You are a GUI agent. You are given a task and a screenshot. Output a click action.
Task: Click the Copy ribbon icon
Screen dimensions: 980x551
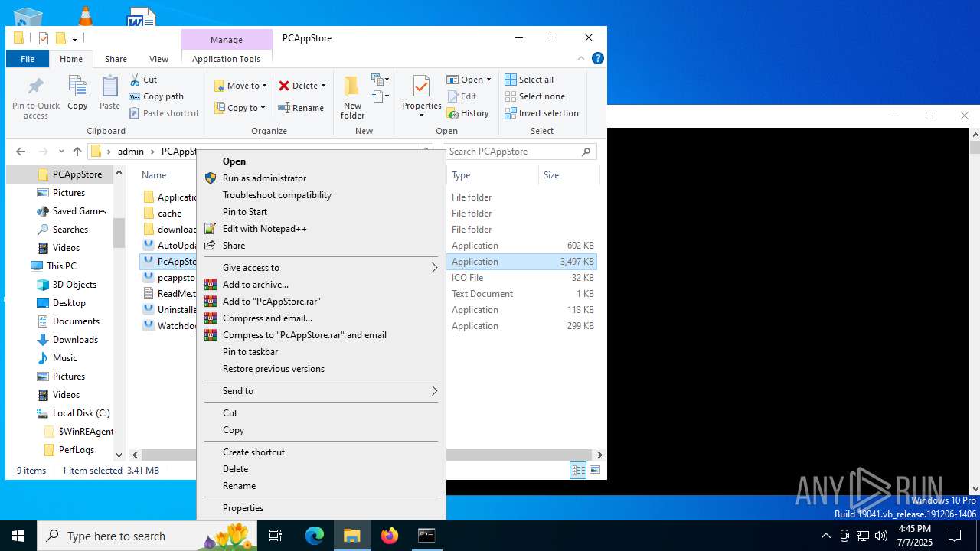tap(77, 86)
